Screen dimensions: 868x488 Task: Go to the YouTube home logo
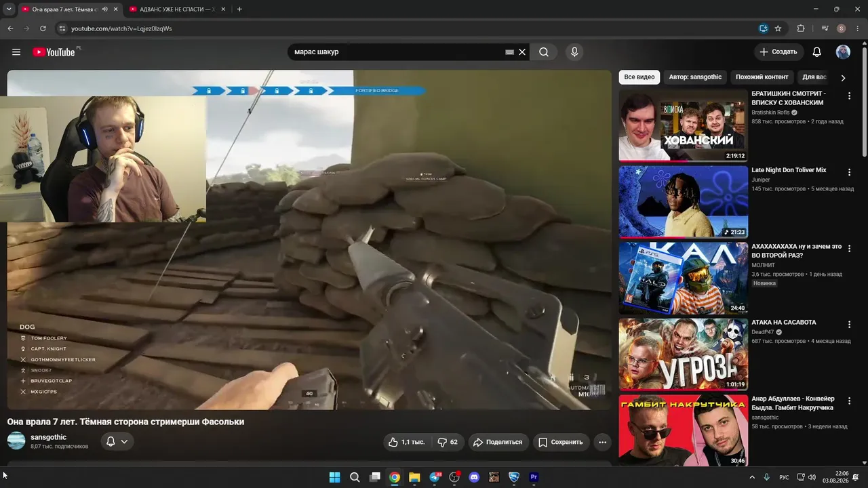[x=54, y=52]
